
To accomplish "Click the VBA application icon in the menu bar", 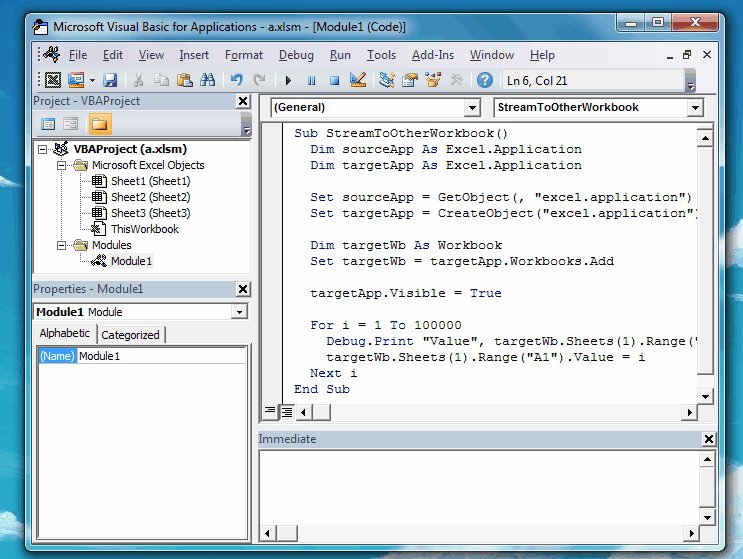I will point(52,54).
